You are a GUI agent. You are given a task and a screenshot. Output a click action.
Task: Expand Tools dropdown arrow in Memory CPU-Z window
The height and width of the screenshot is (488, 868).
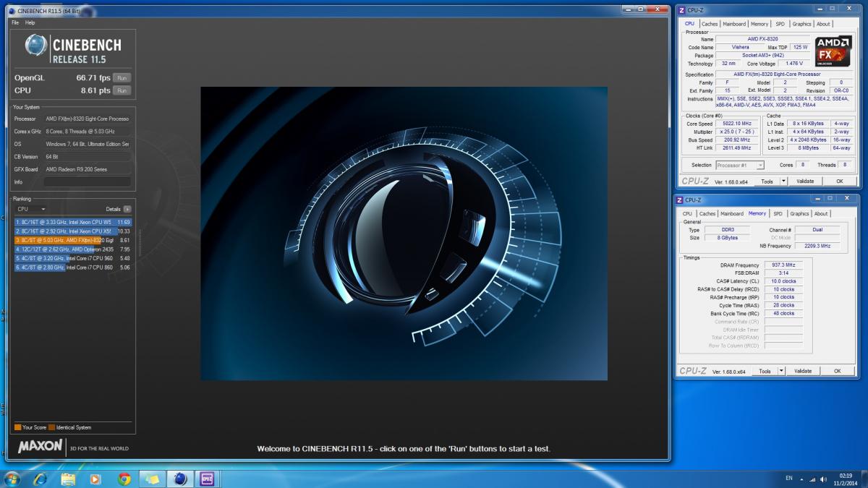tap(781, 371)
